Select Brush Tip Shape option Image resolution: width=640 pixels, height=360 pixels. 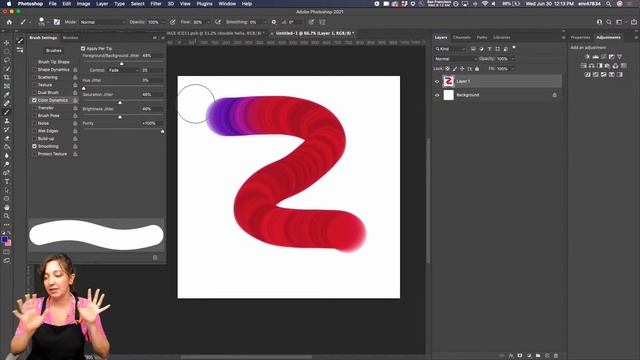click(x=53, y=62)
